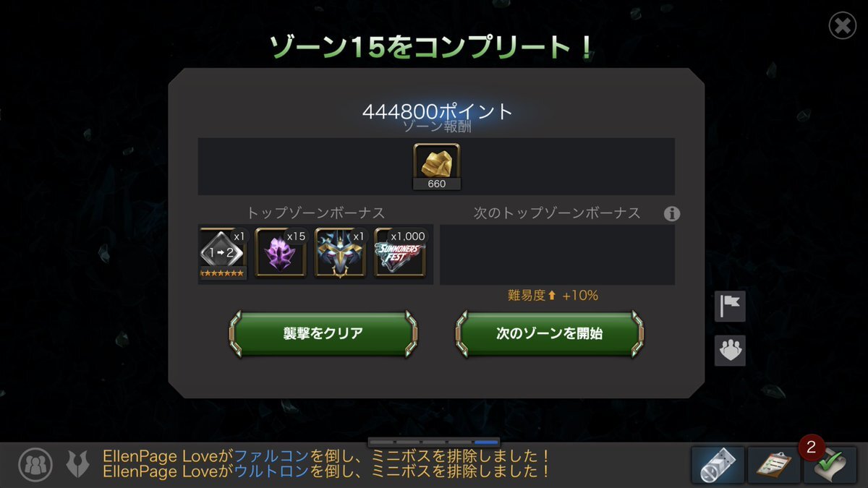Close the zone complete dialog
The width and height of the screenshot is (868, 488).
843,27
